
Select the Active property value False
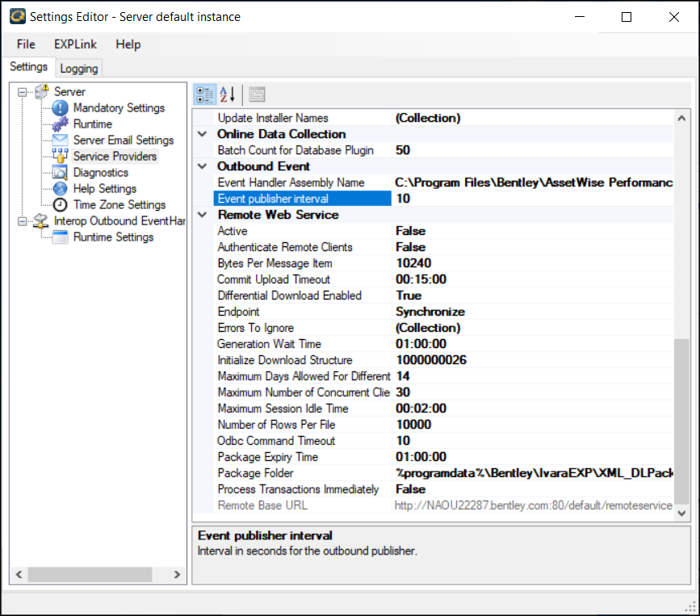pos(410,231)
